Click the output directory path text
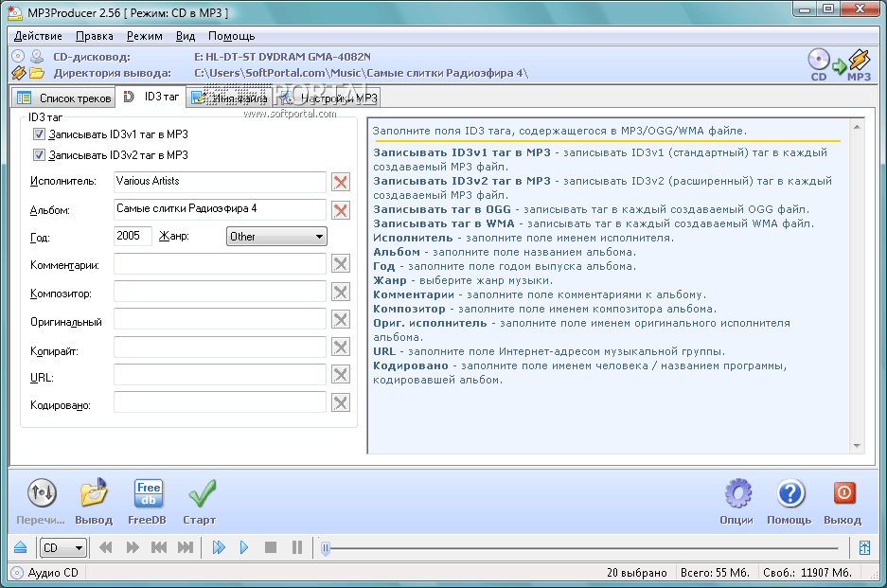 361,73
